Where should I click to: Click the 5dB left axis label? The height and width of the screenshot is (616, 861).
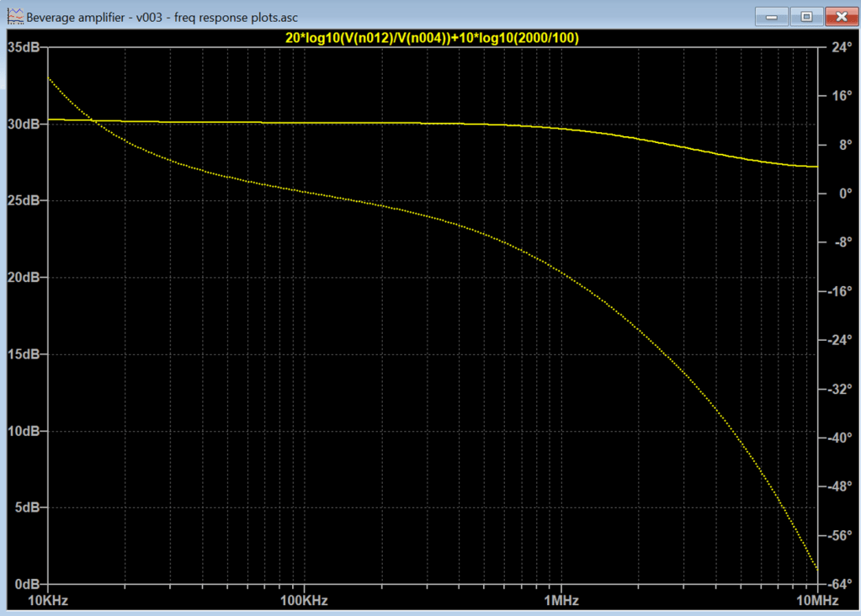(x=28, y=507)
